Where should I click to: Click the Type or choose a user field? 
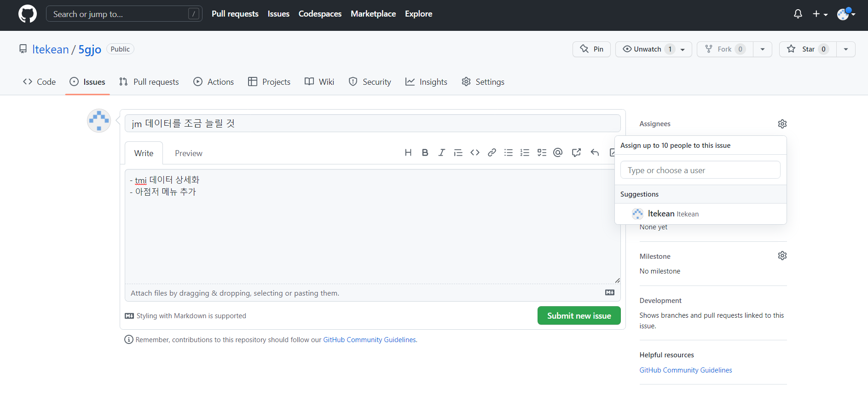(x=700, y=170)
